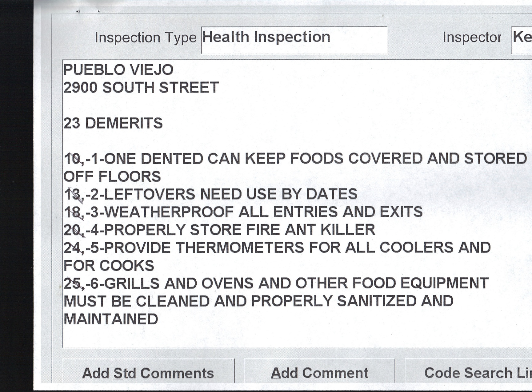This screenshot has width=532, height=392.
Task: Click the OFF FLOORS text line
Action: 112,177
